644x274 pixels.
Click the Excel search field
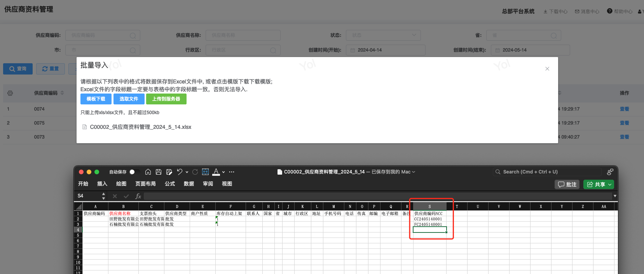548,172
